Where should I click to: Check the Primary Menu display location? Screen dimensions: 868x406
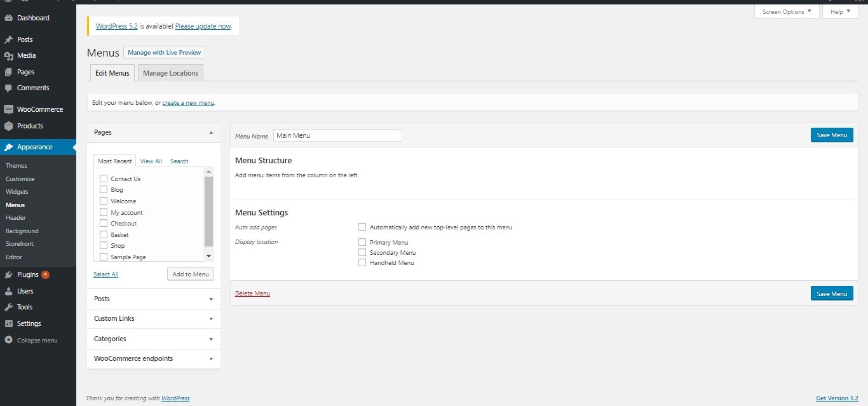(362, 242)
